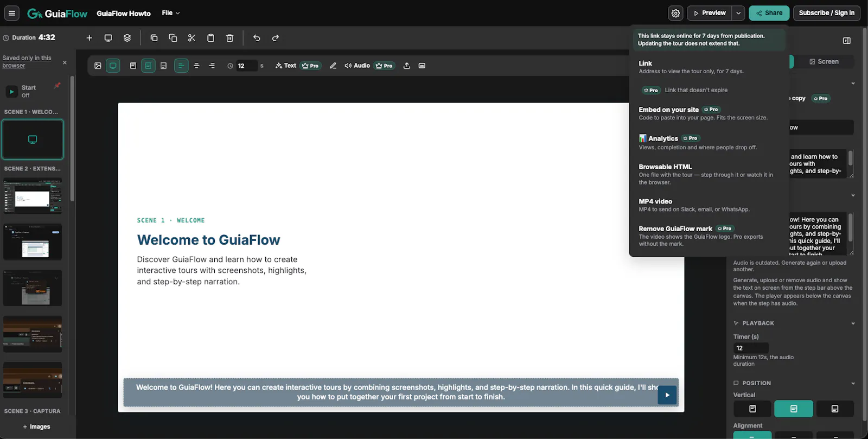Export as MP4 video
This screenshot has height=439, width=868.
pyautogui.click(x=709, y=205)
